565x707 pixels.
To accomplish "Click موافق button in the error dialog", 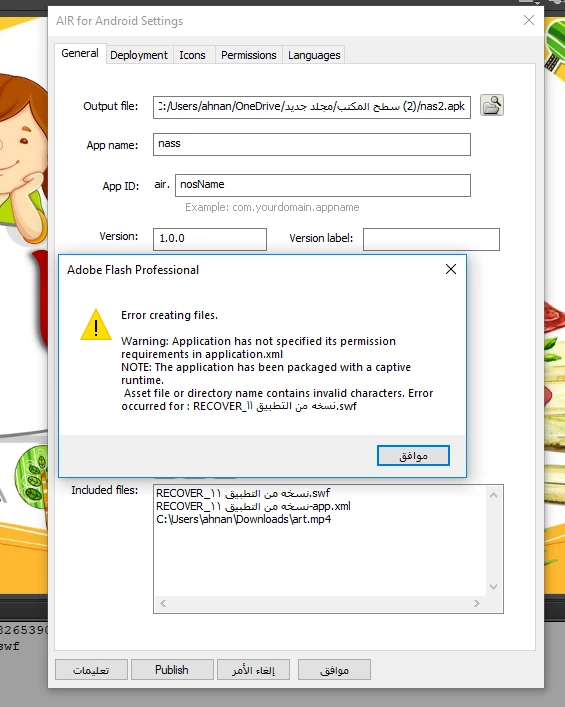I will pos(413,455).
